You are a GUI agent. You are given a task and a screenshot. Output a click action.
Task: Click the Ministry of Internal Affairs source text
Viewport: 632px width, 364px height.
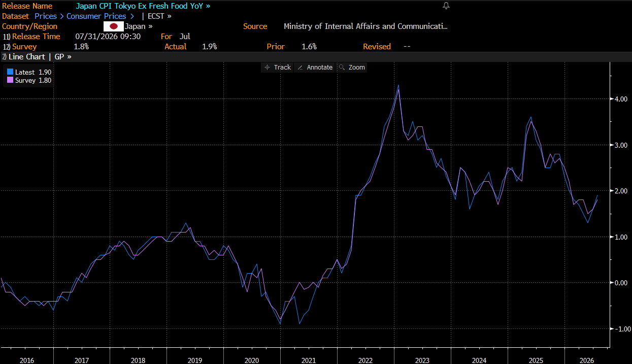click(365, 26)
